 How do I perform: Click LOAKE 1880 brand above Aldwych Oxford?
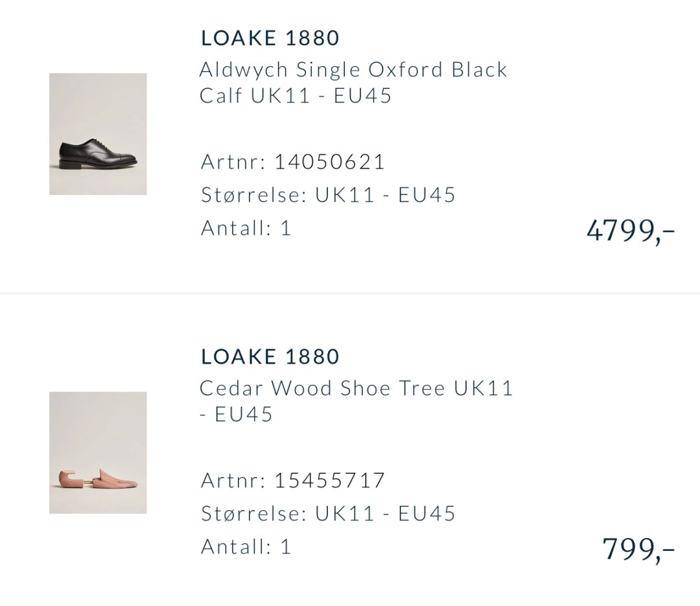point(270,38)
